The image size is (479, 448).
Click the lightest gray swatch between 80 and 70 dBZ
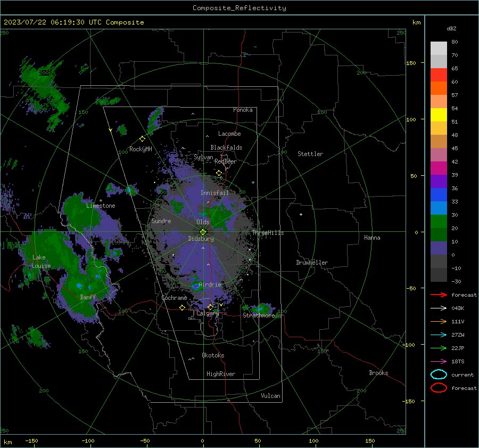(439, 48)
